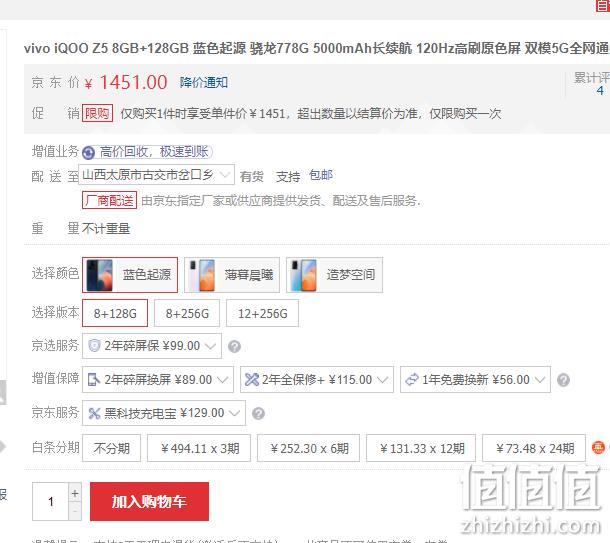The height and width of the screenshot is (543, 610).
Task: Select ¥131.33 x 12期 installment plan
Action: tap(421, 448)
